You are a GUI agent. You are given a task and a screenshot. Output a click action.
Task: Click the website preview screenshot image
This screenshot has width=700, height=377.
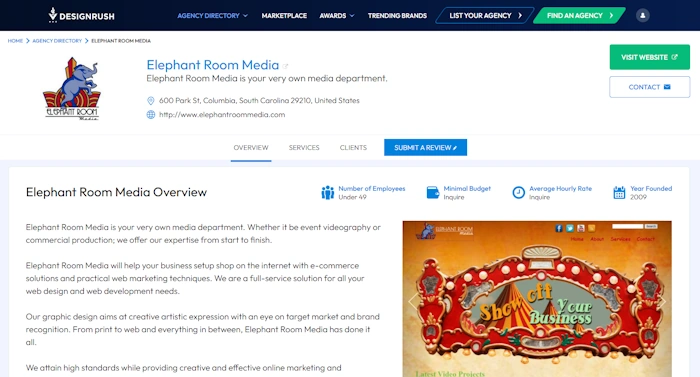pos(537,299)
